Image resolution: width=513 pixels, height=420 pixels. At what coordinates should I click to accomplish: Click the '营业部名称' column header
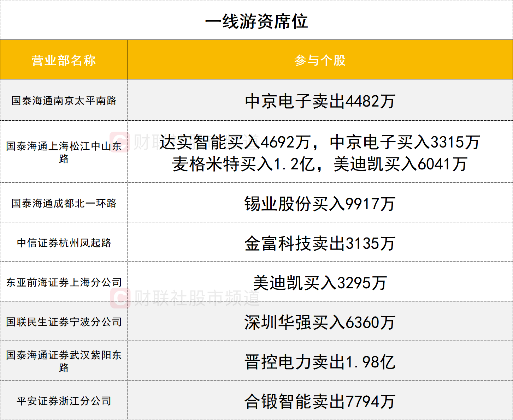tap(64, 60)
